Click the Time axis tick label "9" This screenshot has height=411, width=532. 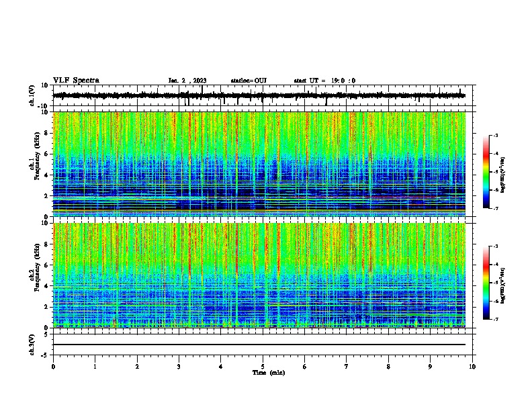click(x=430, y=367)
